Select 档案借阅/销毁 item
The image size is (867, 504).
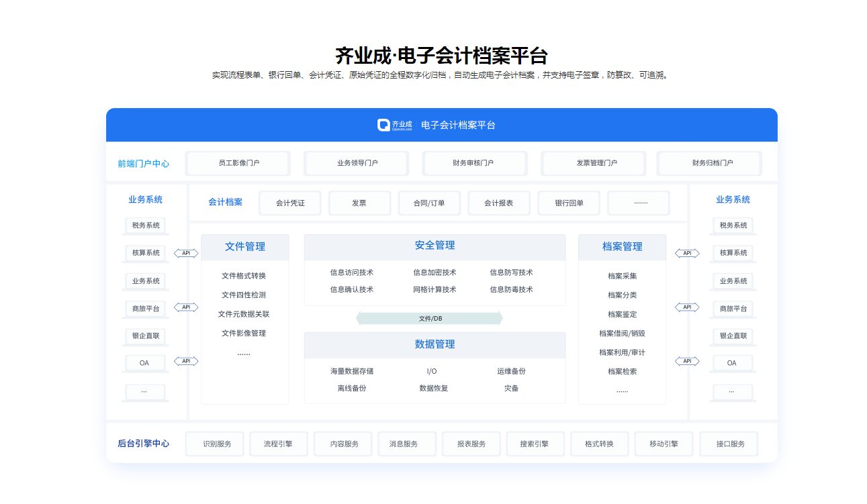(623, 334)
